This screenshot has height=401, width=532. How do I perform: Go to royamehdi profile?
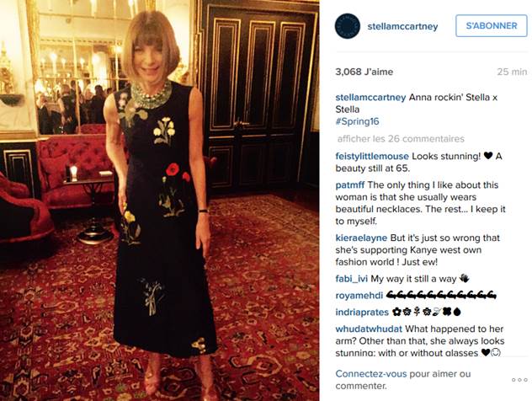[x=359, y=296]
